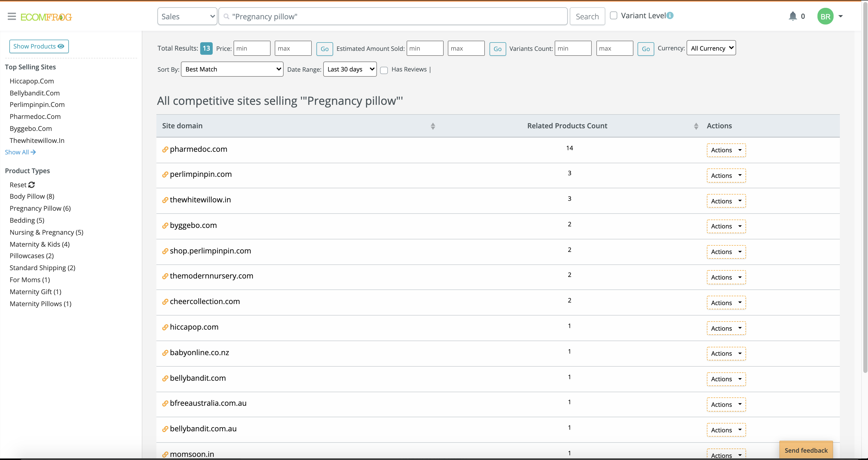Click the info icon beside Variant Level
Viewport: 868px width, 460px height.
coord(670,15)
